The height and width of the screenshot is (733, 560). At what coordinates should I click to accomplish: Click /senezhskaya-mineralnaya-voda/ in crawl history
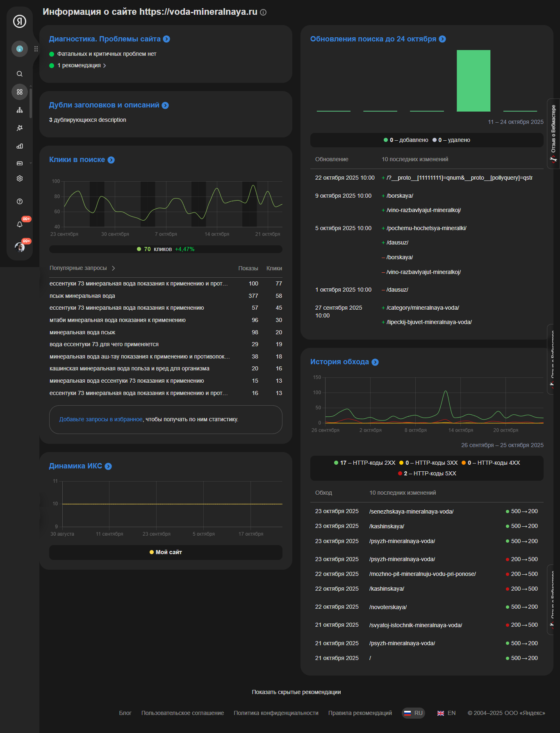(411, 512)
